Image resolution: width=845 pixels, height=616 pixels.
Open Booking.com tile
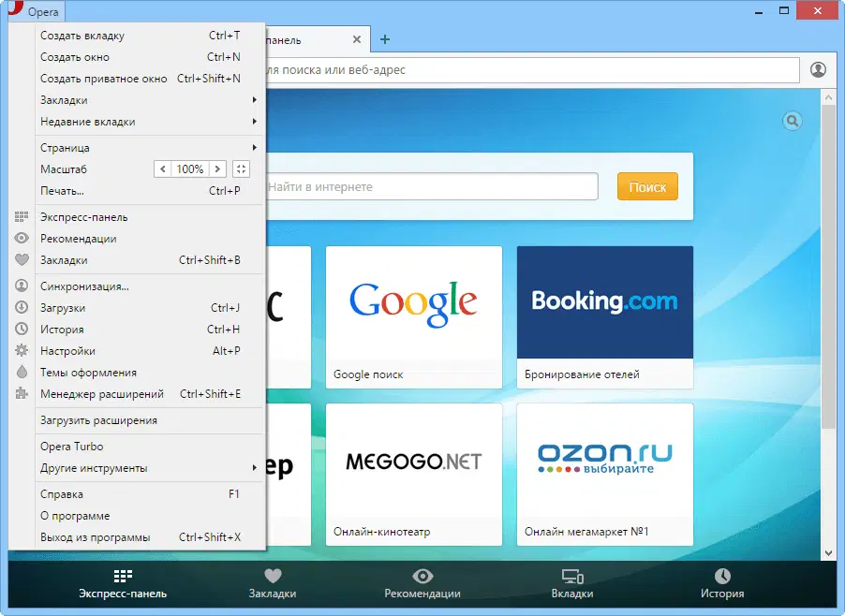tap(604, 317)
